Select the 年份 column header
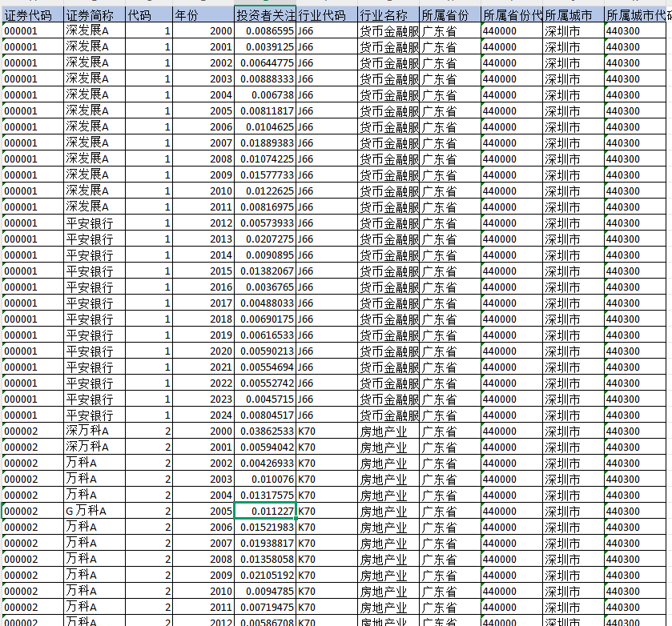Image resolution: width=672 pixels, height=626 pixels. (203, 15)
